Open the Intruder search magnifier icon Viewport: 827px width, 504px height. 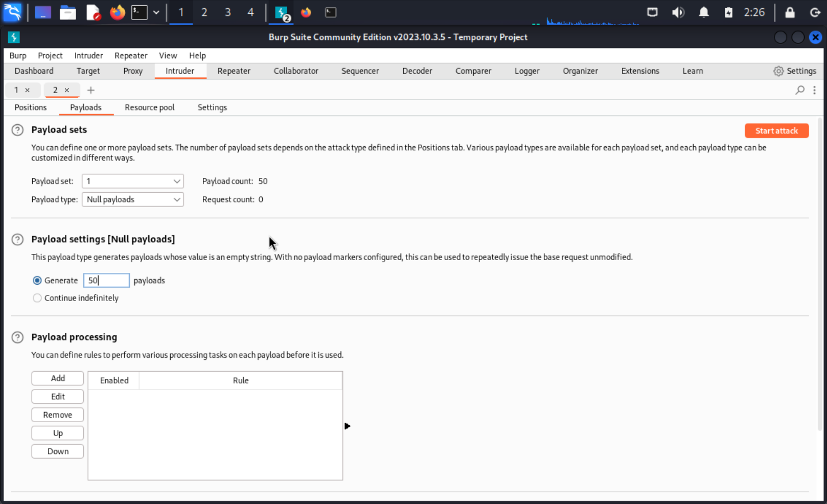pyautogui.click(x=800, y=90)
